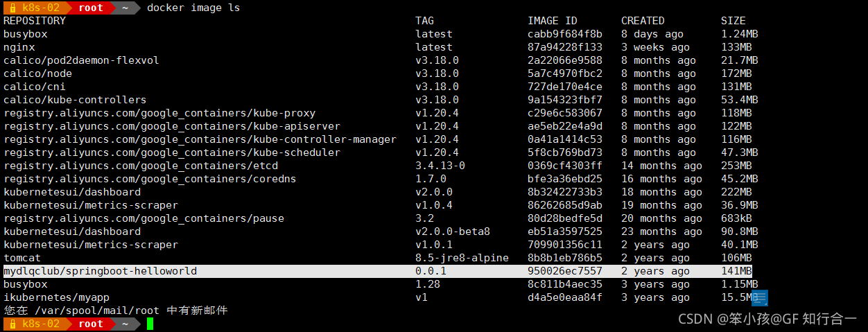Image resolution: width=868 pixels, height=332 pixels.
Task: Click the SIZE column header
Action: click(x=734, y=21)
